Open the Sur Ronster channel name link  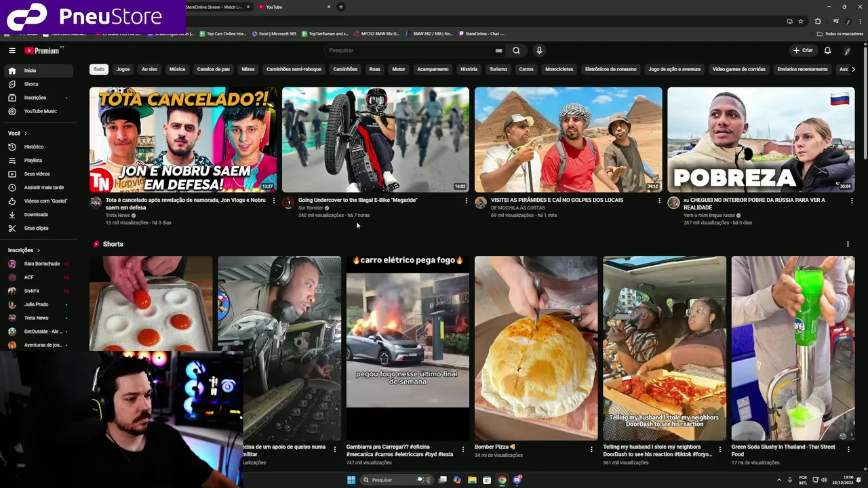[311, 208]
